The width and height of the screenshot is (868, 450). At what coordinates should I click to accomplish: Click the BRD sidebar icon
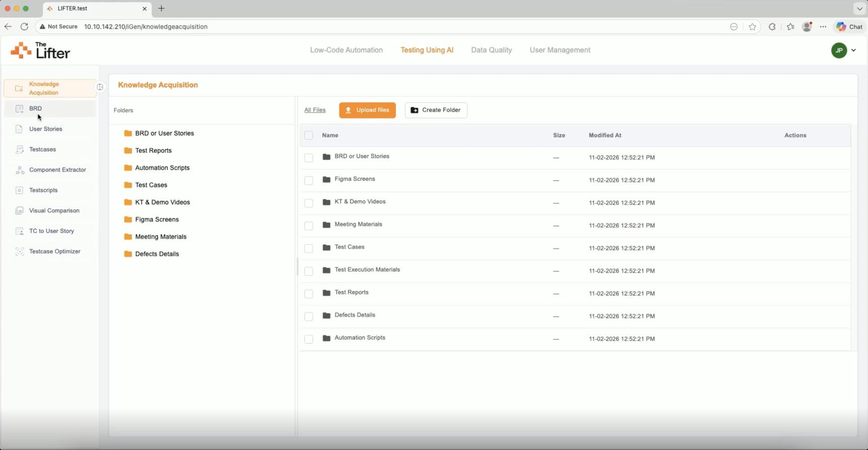click(20, 109)
